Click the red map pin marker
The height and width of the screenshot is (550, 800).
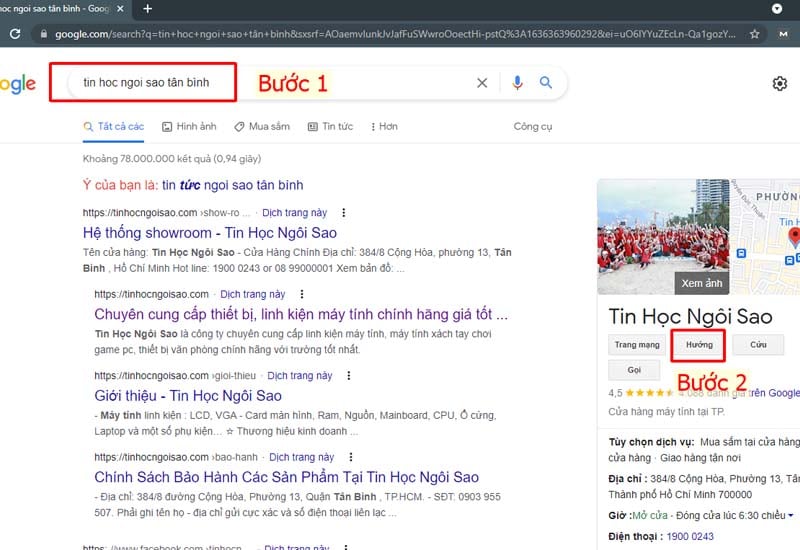point(794,237)
